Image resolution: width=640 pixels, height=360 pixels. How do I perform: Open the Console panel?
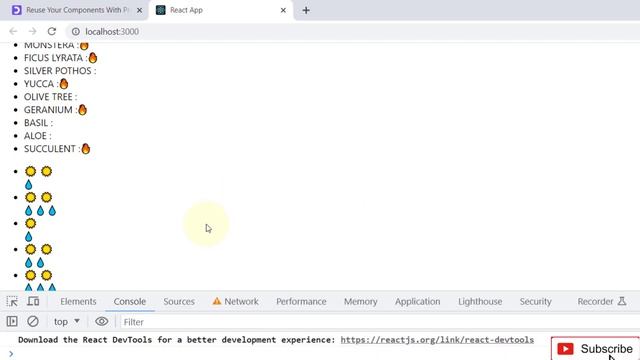click(130, 302)
